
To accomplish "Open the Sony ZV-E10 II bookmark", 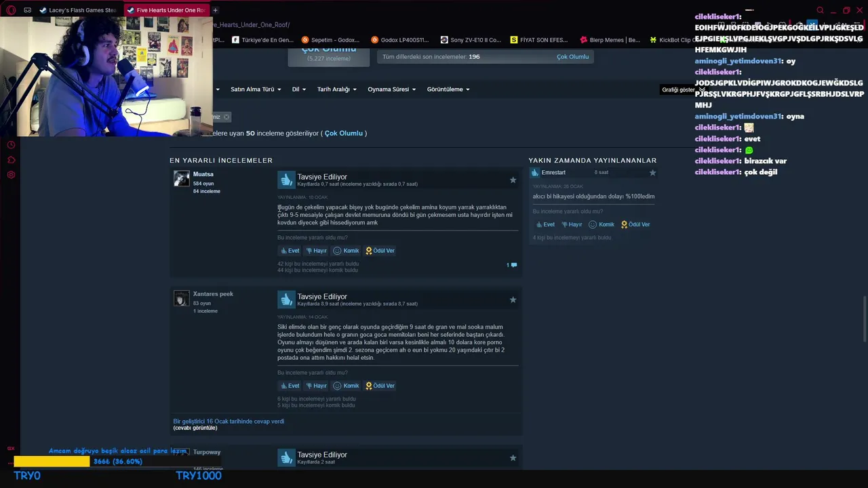I will pos(471,40).
